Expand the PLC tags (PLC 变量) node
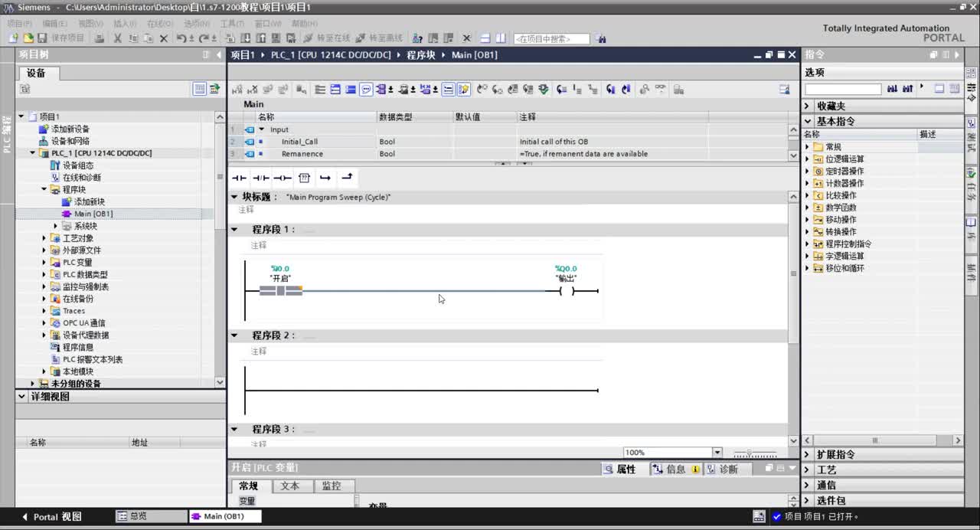Screen dimensions: 980x530 click(x=44, y=263)
